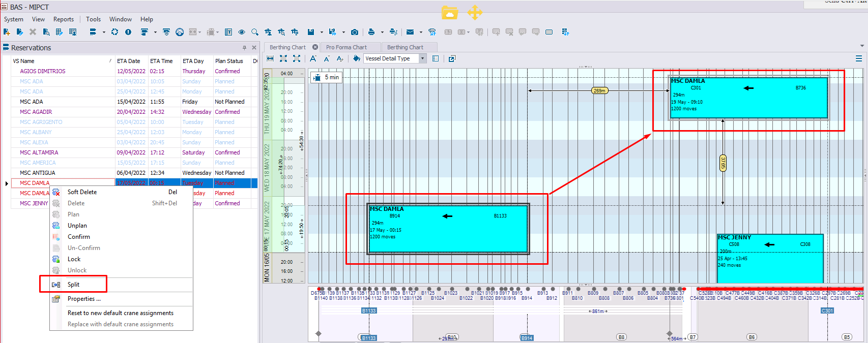Viewport: 868px width, 343px height.
Task: Open the Reports menu
Action: click(64, 19)
